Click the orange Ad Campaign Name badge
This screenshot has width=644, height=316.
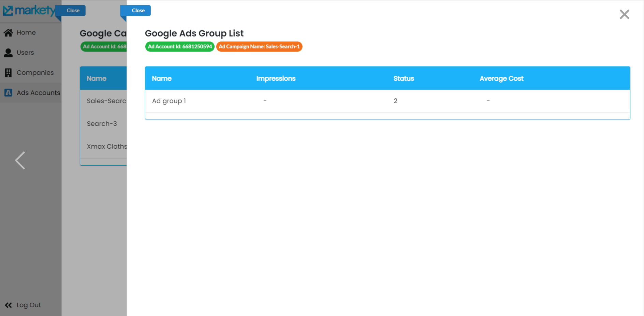259,46
